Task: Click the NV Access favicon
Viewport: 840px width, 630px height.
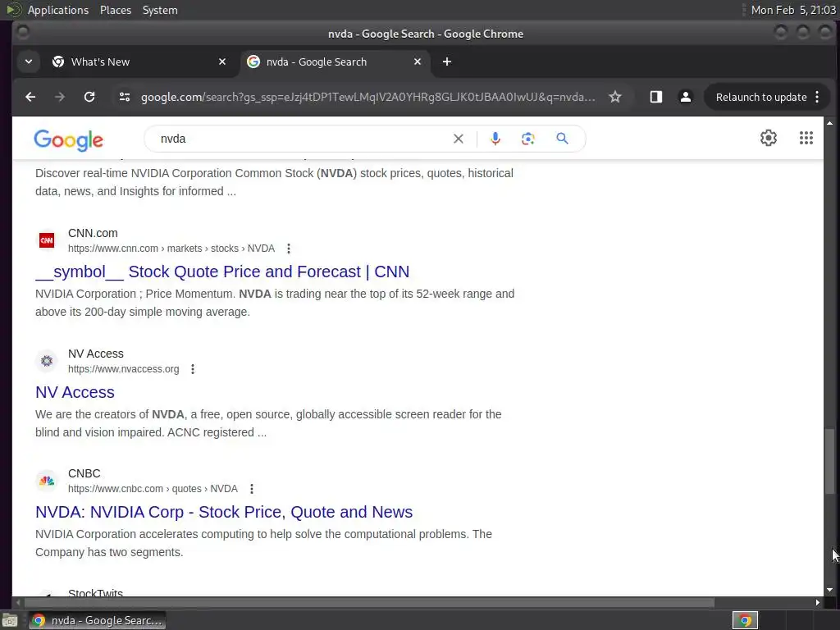Action: click(47, 361)
